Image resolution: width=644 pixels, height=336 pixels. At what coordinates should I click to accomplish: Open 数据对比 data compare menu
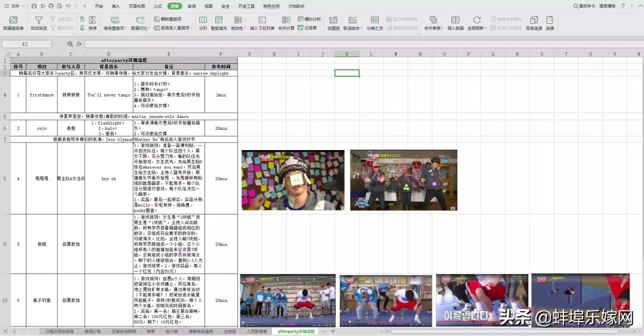(141, 23)
